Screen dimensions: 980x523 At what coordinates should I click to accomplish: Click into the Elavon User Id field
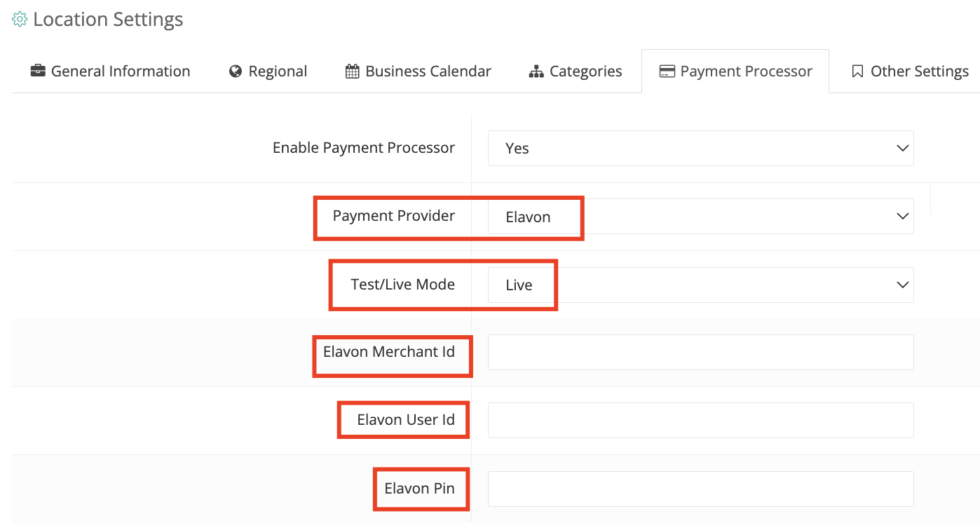coord(701,420)
